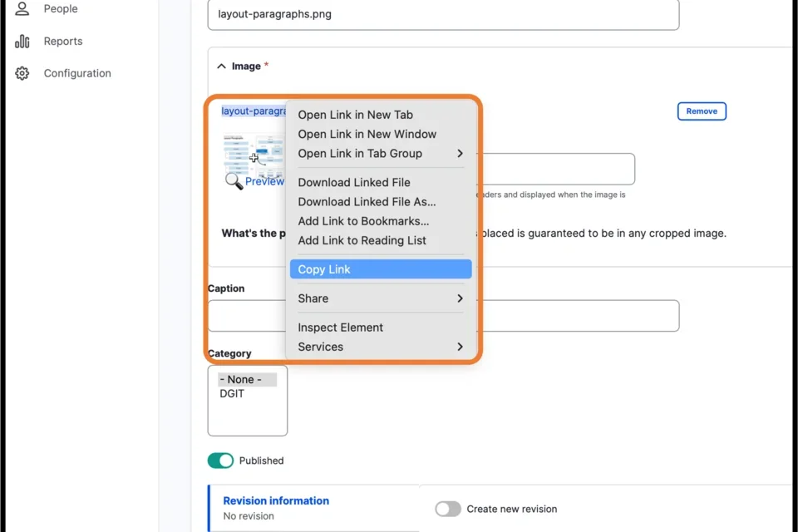Click the Remove button

pyautogui.click(x=702, y=111)
